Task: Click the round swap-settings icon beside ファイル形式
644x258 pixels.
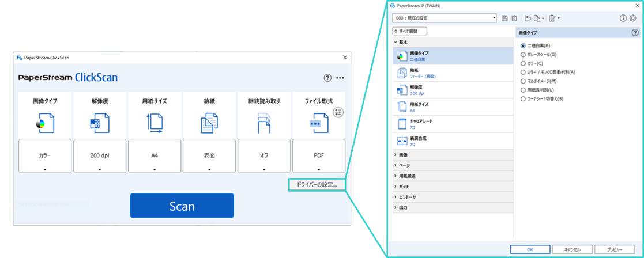Action: [x=338, y=112]
